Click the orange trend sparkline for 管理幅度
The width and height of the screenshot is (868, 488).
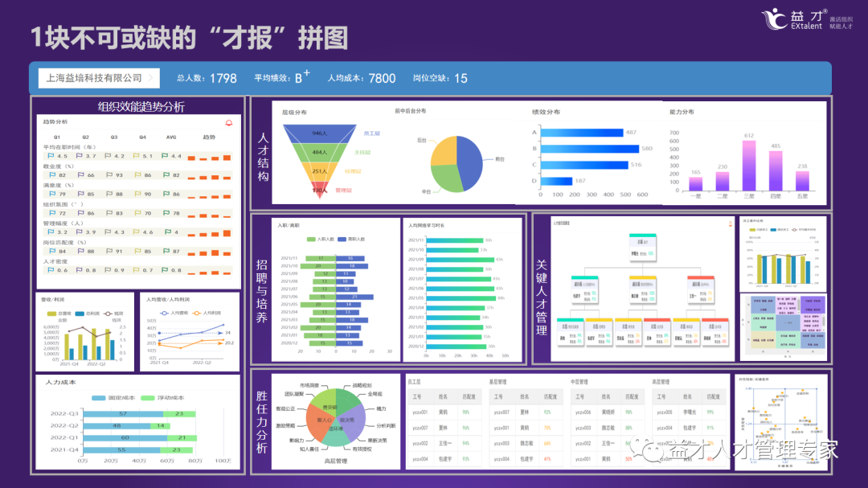(209, 233)
